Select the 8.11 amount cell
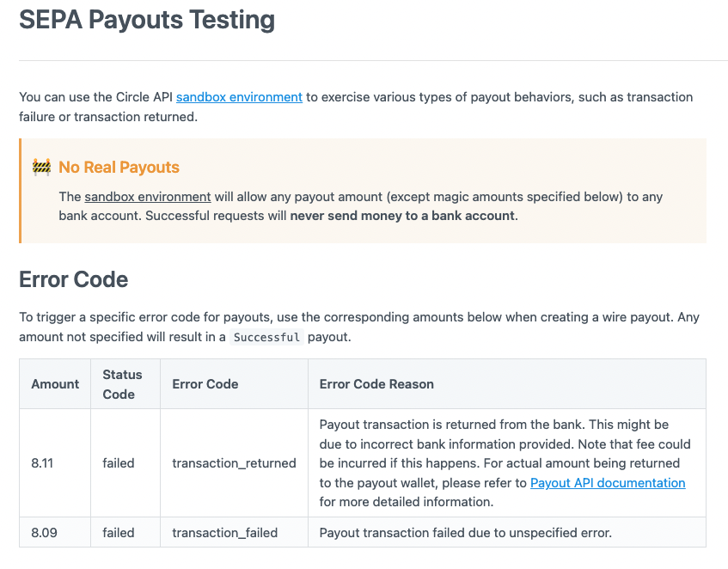This screenshot has width=728, height=569. pyautogui.click(x=42, y=463)
